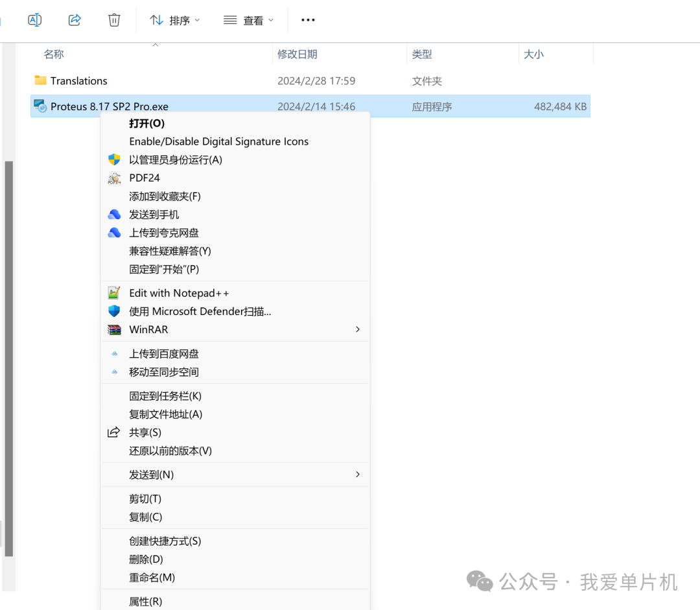Choose 删除(D) in context menu

click(146, 559)
